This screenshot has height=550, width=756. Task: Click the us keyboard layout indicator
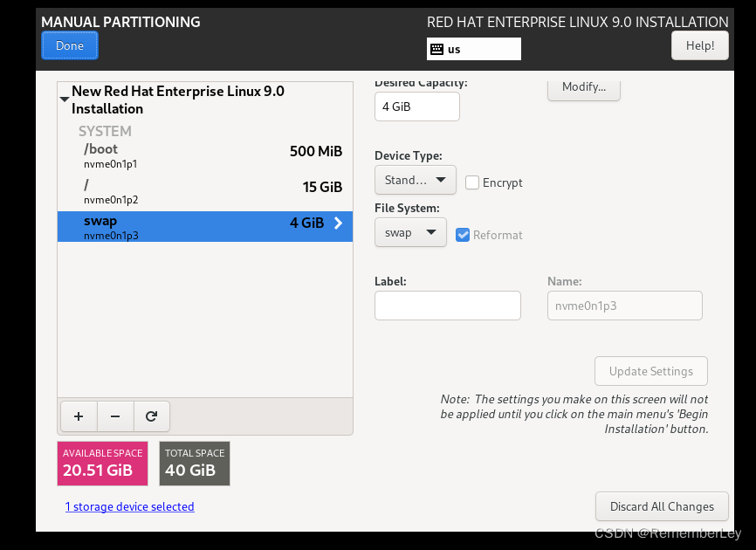pos(473,49)
